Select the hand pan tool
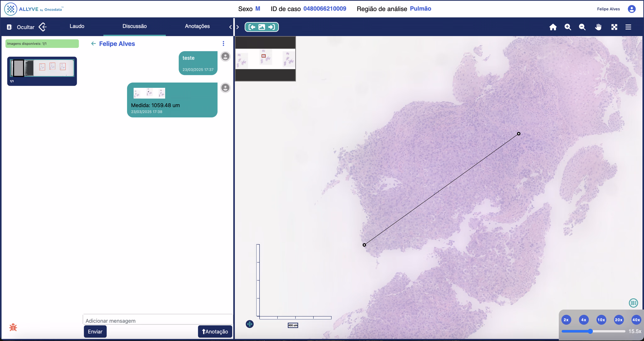Viewport: 644px width, 341px height. [598, 27]
